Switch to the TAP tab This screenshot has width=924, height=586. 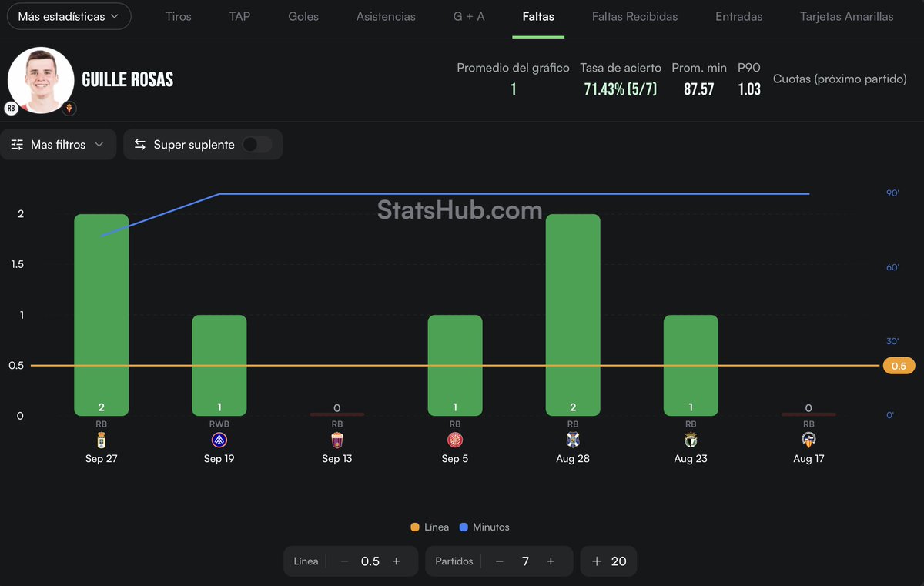click(239, 16)
